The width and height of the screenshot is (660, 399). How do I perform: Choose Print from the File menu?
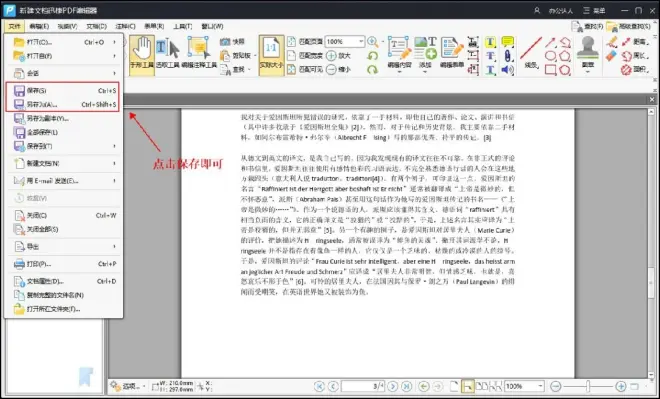click(x=64, y=264)
